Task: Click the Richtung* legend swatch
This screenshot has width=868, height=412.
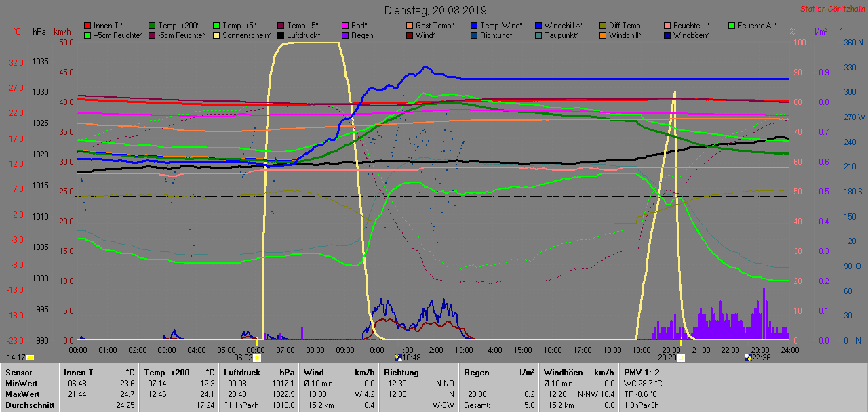Action: click(x=474, y=35)
